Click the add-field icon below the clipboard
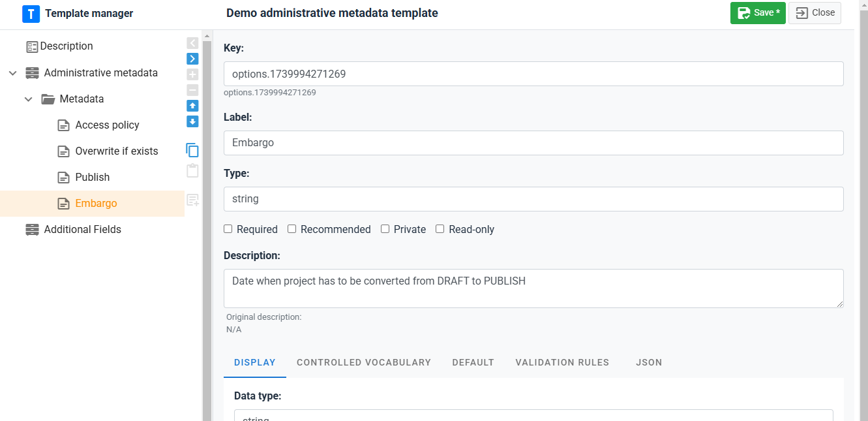The image size is (868, 421). pyautogui.click(x=193, y=200)
